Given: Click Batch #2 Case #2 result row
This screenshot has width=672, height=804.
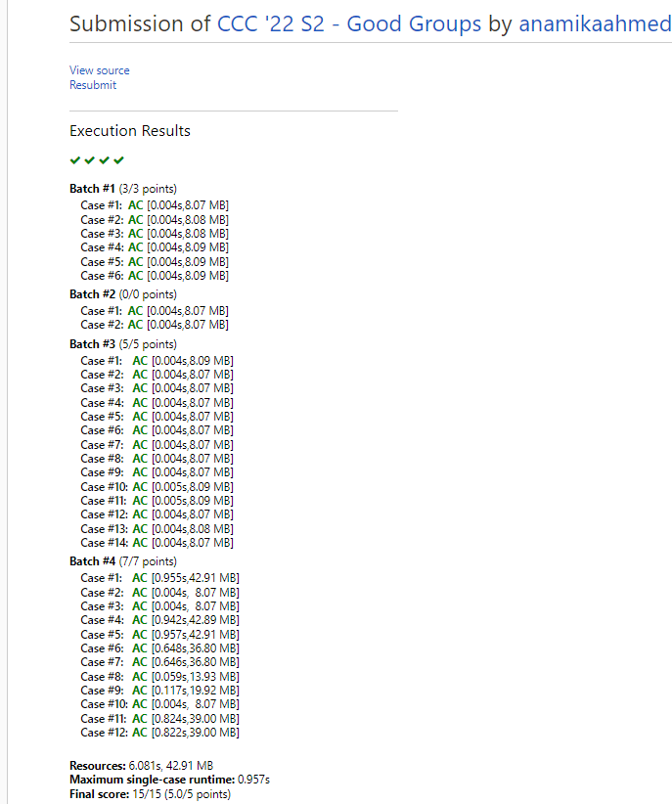Looking at the screenshot, I should 155,325.
